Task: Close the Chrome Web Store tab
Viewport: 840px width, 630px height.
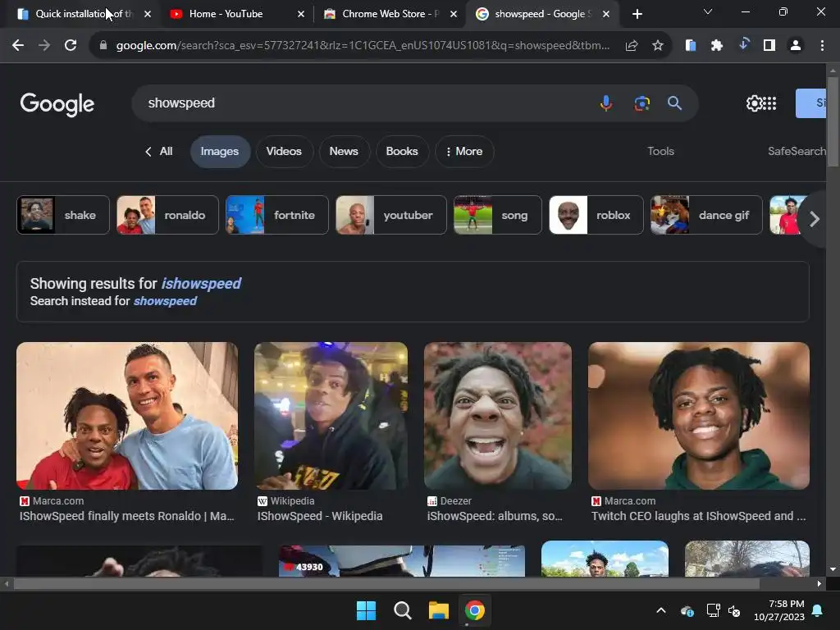Action: click(454, 14)
